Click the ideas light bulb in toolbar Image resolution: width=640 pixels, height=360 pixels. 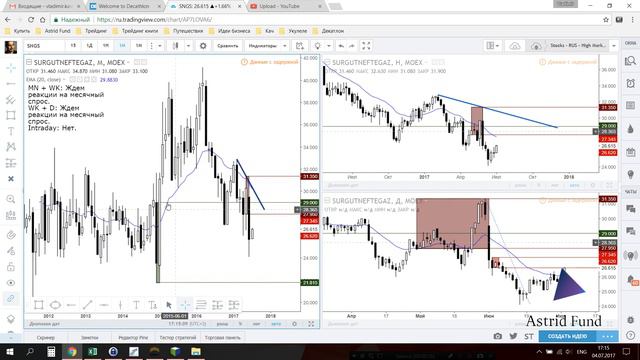(318, 46)
